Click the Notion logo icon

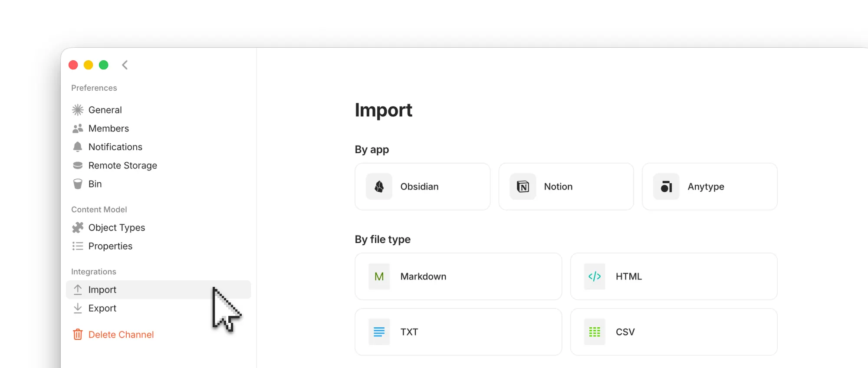tap(523, 187)
